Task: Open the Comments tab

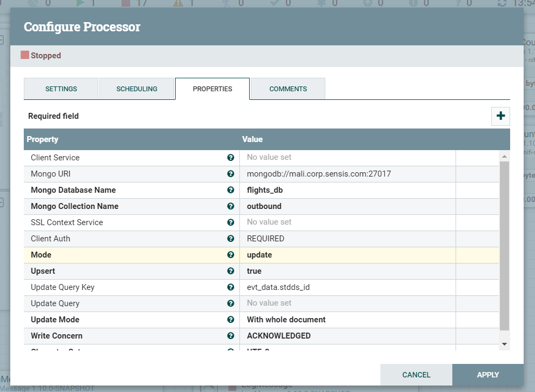Action: (x=288, y=89)
